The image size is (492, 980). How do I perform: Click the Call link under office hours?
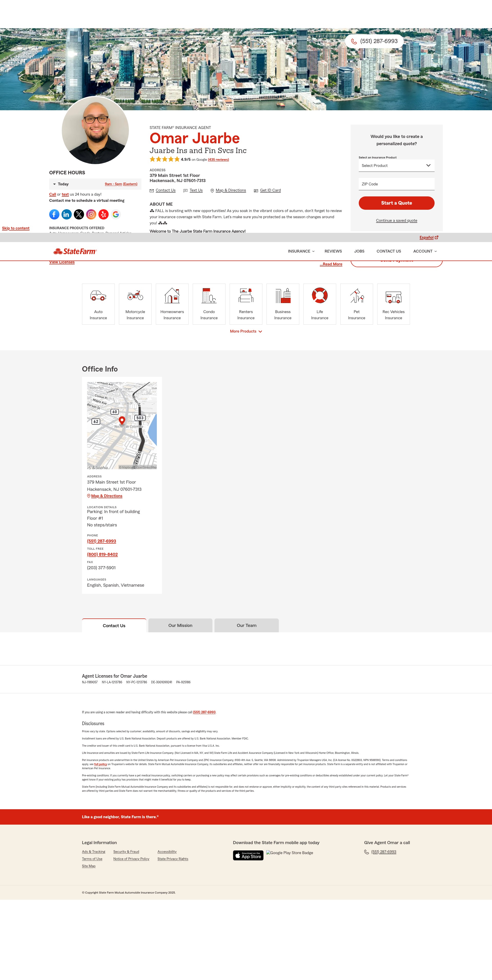[x=53, y=195]
